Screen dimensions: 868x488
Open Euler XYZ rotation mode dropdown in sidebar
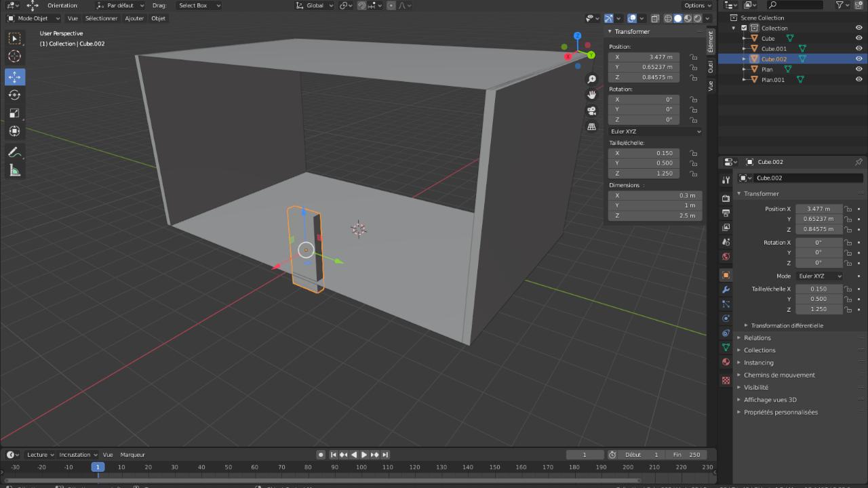click(x=655, y=131)
